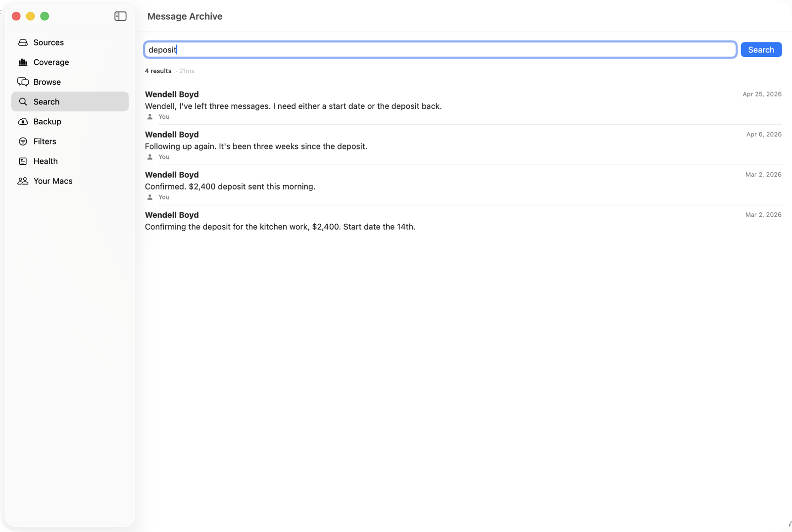This screenshot has height=532, width=792.
Task: Click the '4 results' count label
Action: point(158,71)
